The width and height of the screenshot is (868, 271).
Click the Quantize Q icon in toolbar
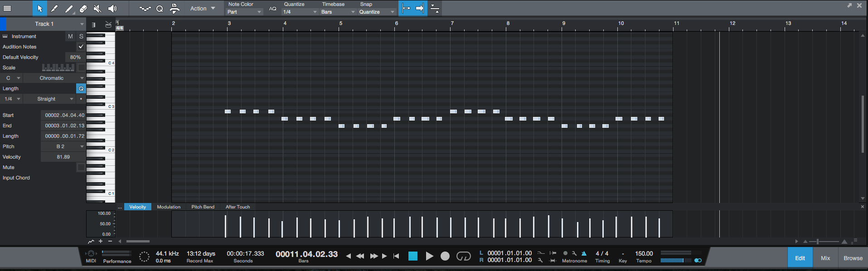(x=160, y=8)
